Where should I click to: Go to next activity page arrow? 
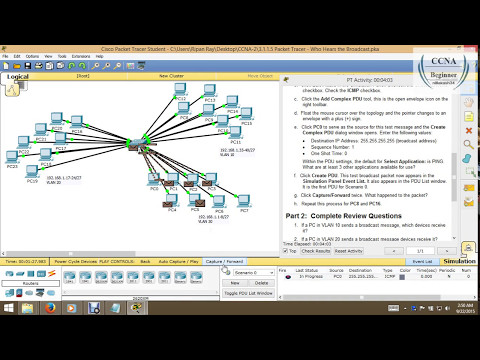tap(447, 251)
